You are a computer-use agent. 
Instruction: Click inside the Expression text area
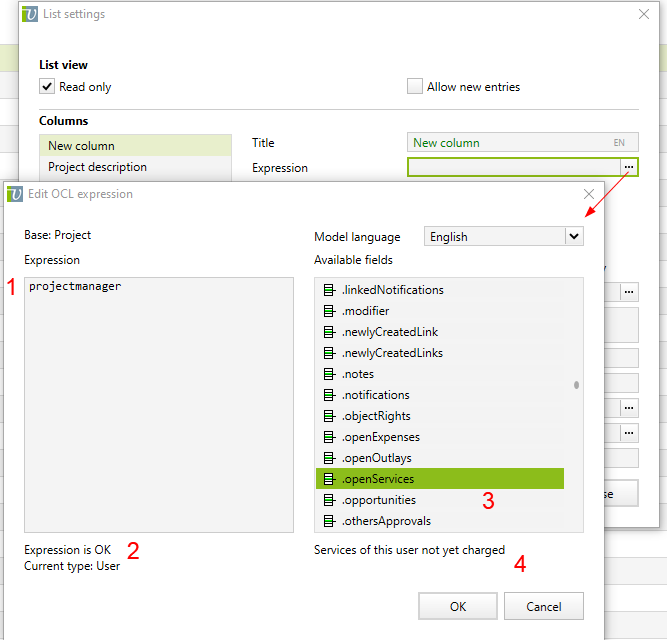coord(158,400)
